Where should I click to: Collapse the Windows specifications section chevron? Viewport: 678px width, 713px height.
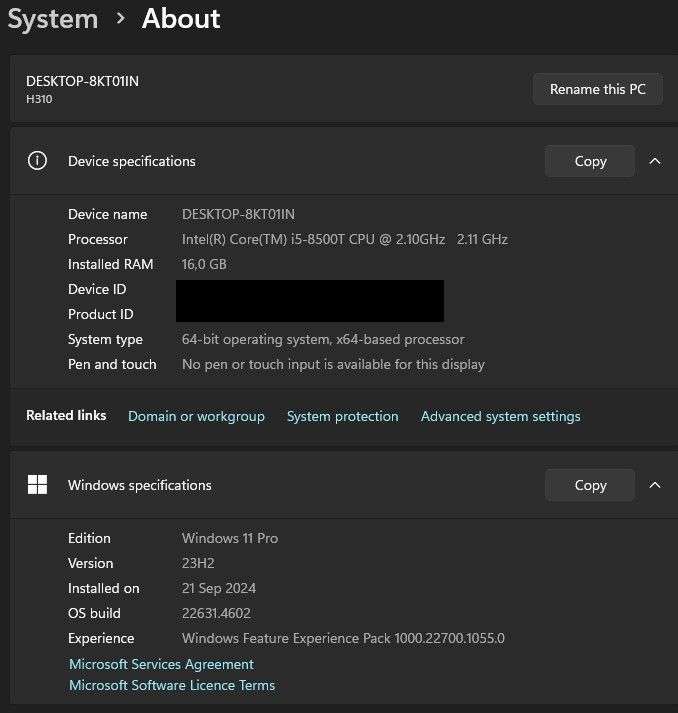tap(655, 485)
